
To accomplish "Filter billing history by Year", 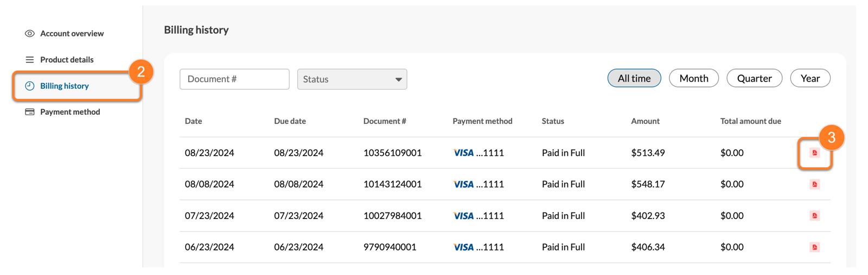I will [810, 78].
